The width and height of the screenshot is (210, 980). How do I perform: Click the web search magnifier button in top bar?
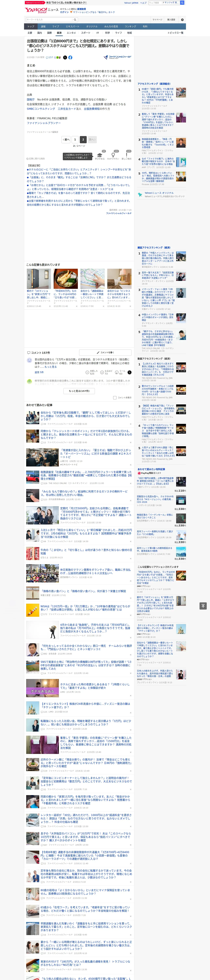pyautogui.click(x=182, y=3)
